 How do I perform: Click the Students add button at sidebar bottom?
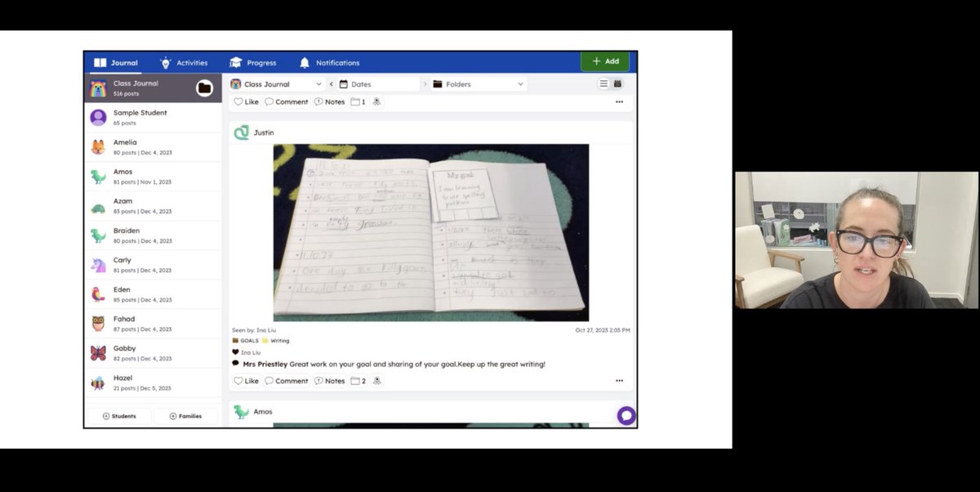(119, 416)
